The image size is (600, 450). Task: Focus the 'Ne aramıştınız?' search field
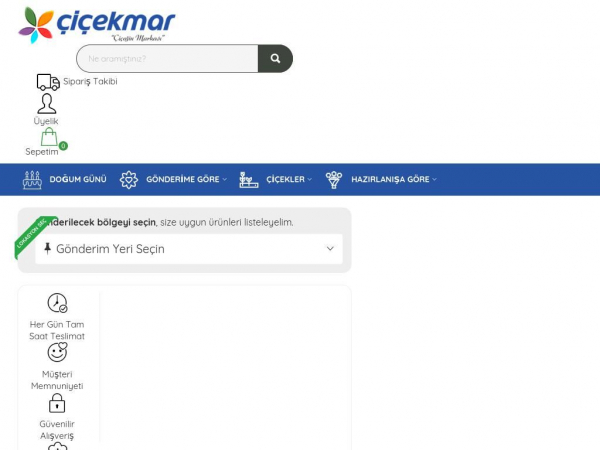click(167, 59)
